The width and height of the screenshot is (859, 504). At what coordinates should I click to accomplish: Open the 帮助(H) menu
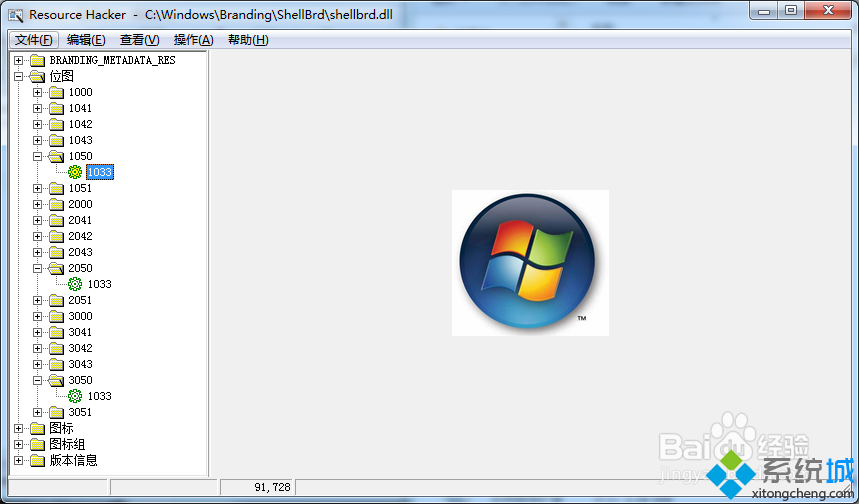coord(248,40)
